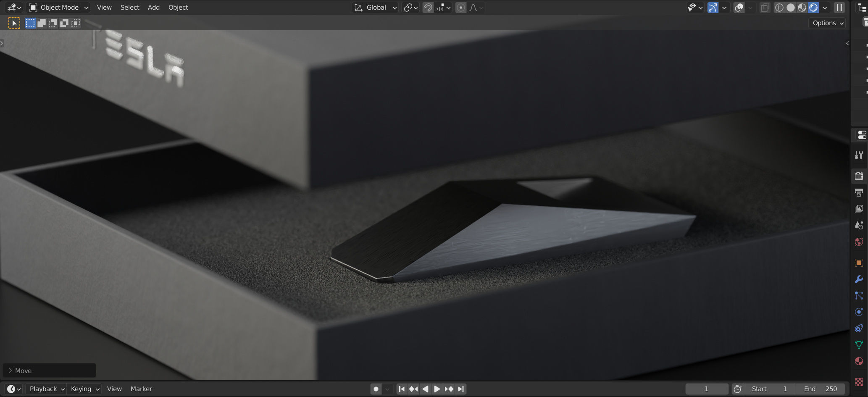868x397 pixels.
Task: Open the Texture properties tab
Action: pos(859,381)
